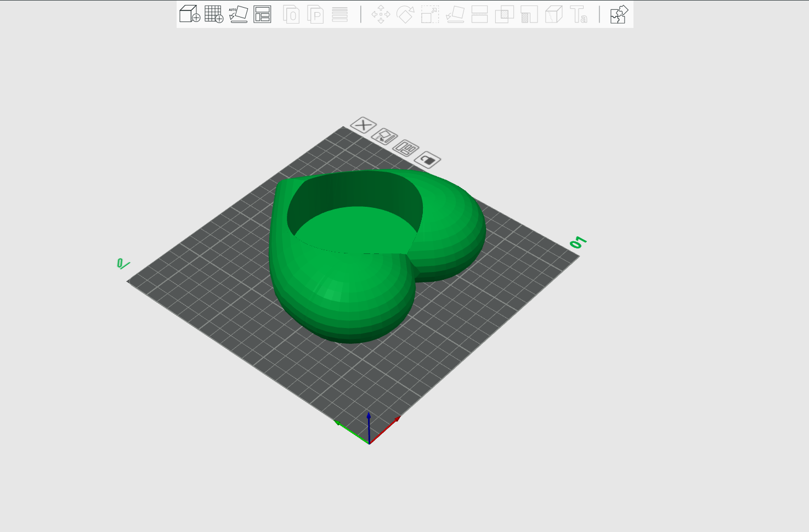Click the greyed pages icon marked P
The image size is (809, 532).
click(315, 14)
